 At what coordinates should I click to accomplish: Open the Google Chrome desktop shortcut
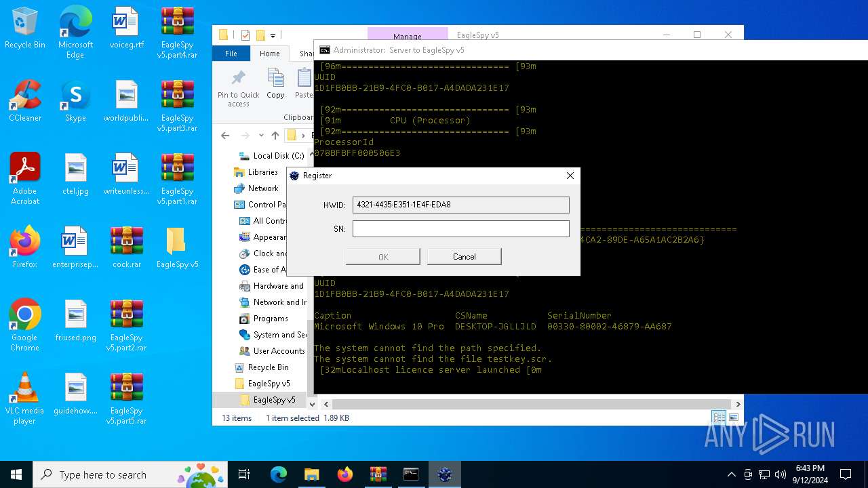point(25,325)
